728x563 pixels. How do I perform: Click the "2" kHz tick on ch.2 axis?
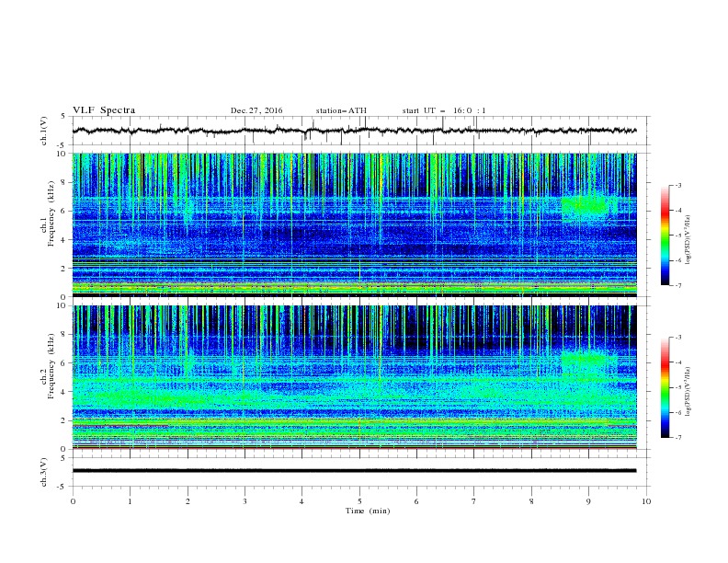click(64, 420)
